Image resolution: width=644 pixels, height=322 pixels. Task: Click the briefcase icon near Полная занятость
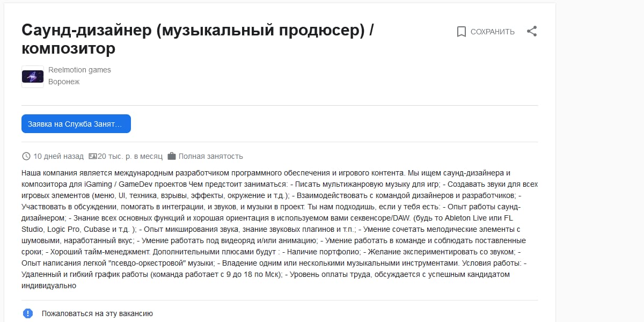tap(173, 156)
